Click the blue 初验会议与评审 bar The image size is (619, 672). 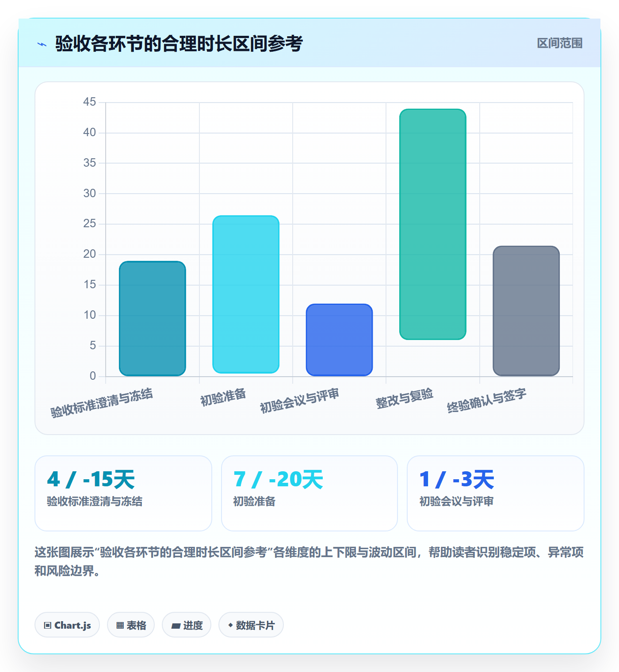[x=339, y=340]
